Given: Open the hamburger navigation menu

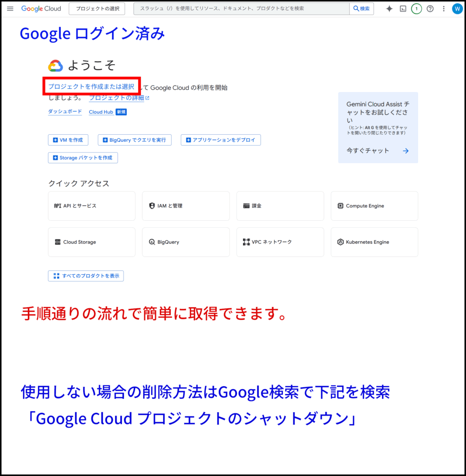Looking at the screenshot, I should click(x=10, y=8).
